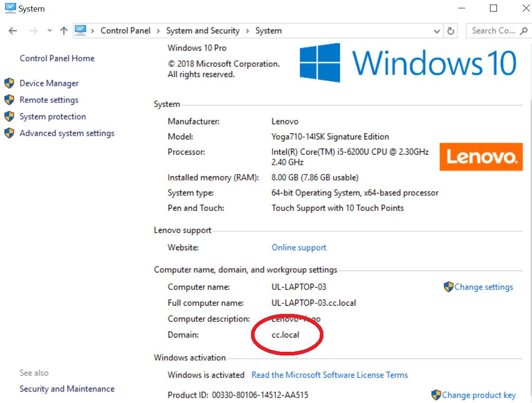Follow the Online support link
This screenshot has width=532, height=403.
[299, 247]
